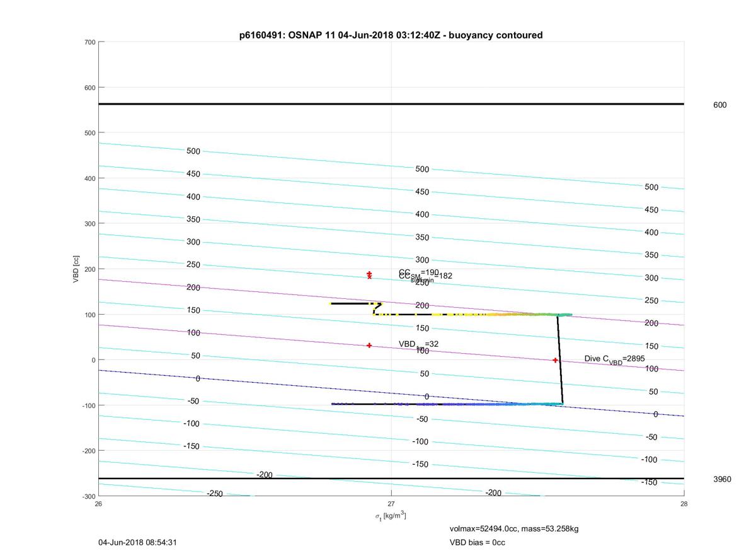Click the plot title starting with p6160491
Viewport: 756px width, 558px height.
[391, 35]
